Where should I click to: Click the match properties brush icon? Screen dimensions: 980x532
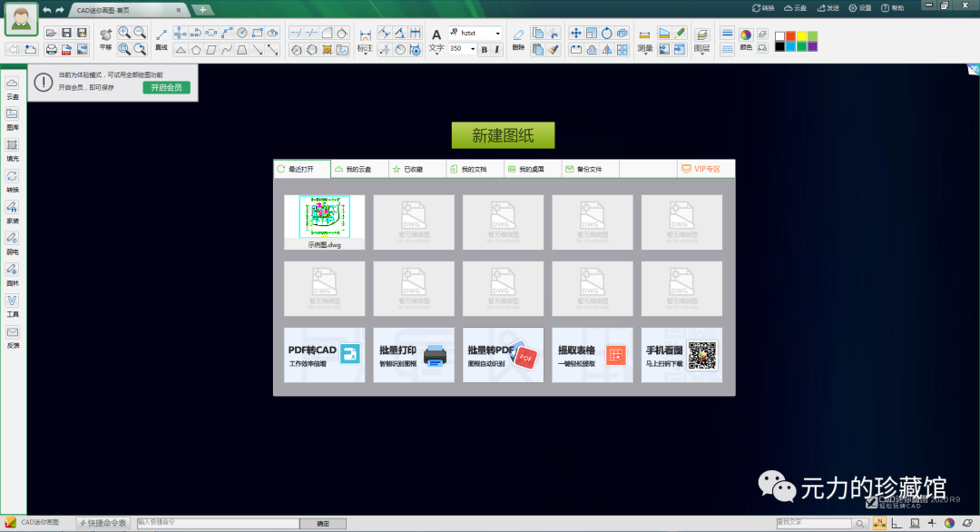(554, 50)
